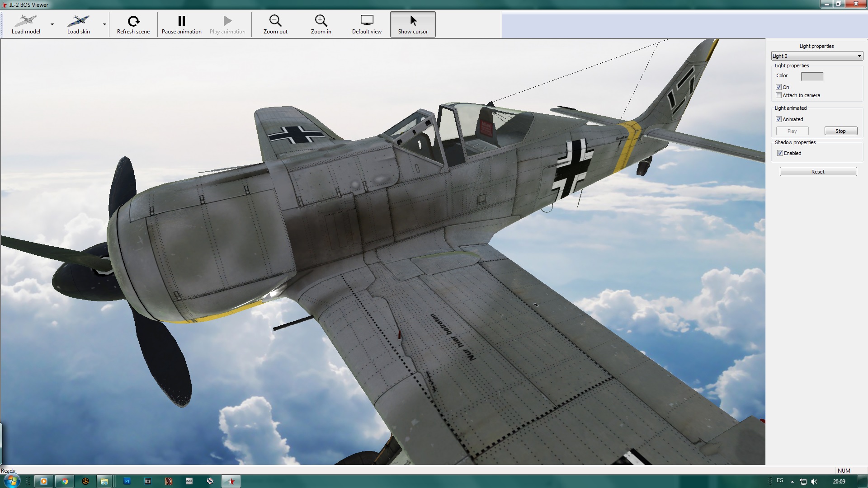Pause the animation

coord(182,24)
